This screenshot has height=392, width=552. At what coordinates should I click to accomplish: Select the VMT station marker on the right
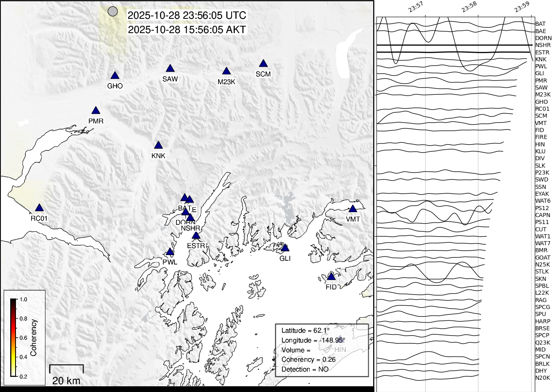353,208
